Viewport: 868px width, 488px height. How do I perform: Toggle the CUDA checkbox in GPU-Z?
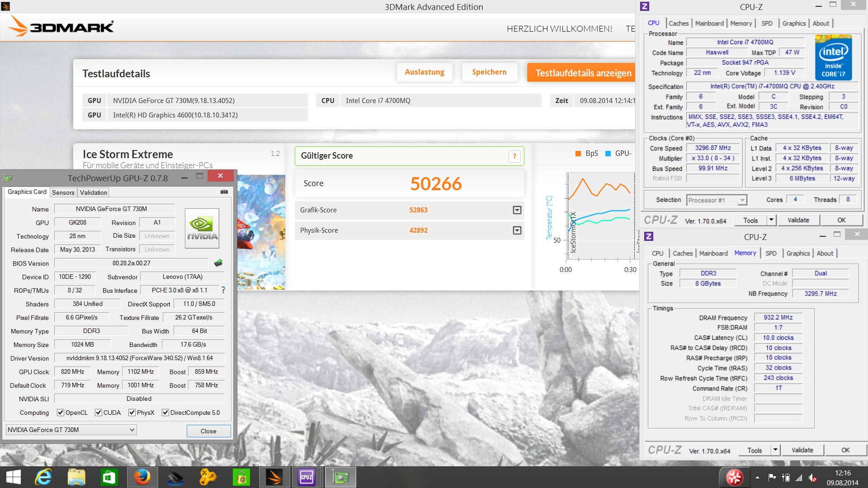click(98, 413)
